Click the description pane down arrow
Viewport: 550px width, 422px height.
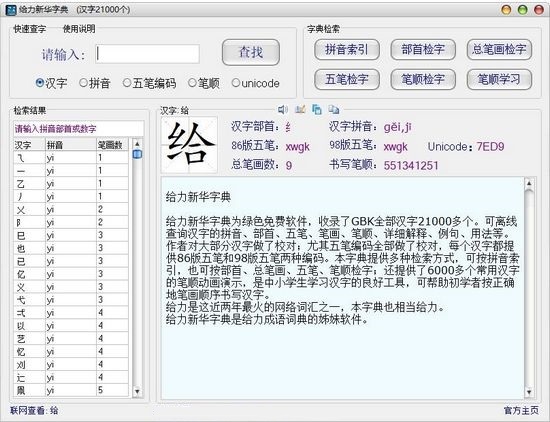[x=529, y=392]
